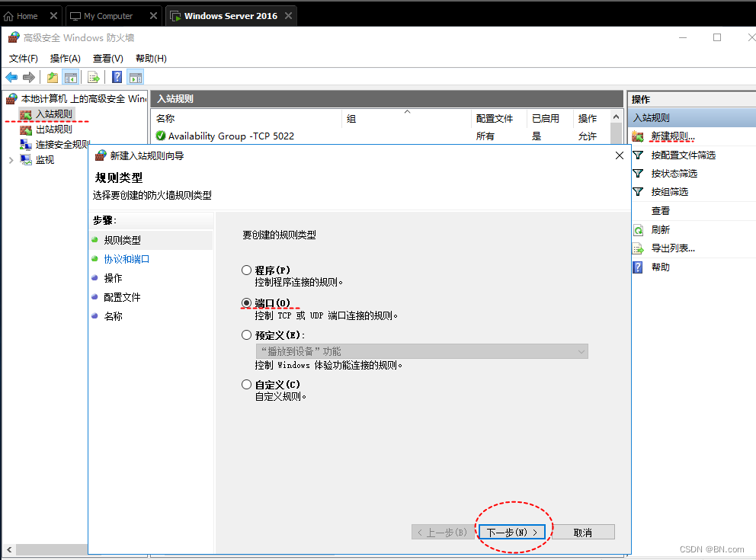Click the 协议和端口 wizard step

coord(127,259)
